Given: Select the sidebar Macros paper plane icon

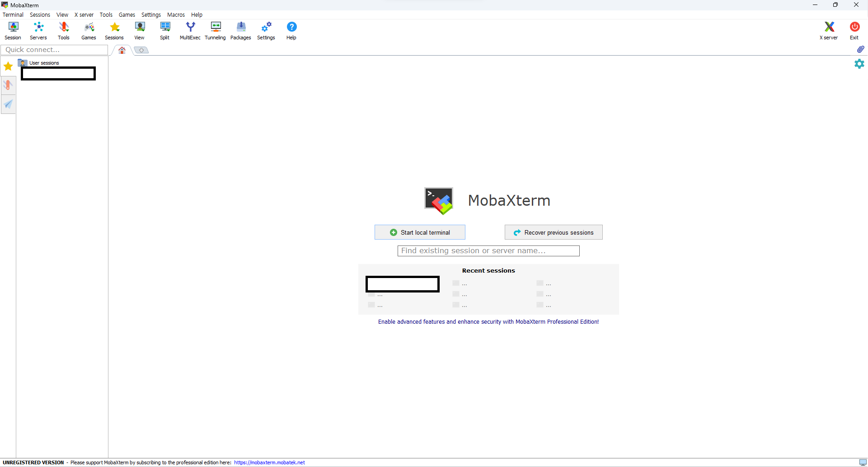Looking at the screenshot, I should [8, 104].
